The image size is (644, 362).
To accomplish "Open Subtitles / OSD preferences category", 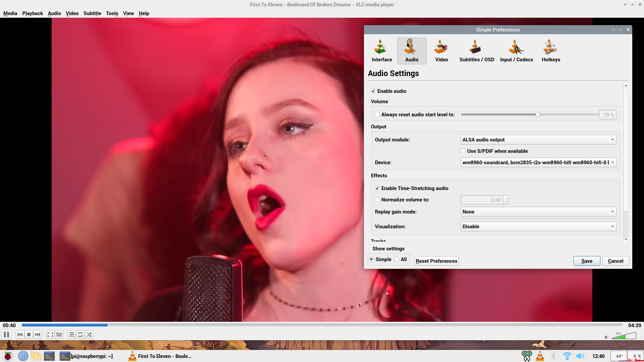I will pos(477,51).
